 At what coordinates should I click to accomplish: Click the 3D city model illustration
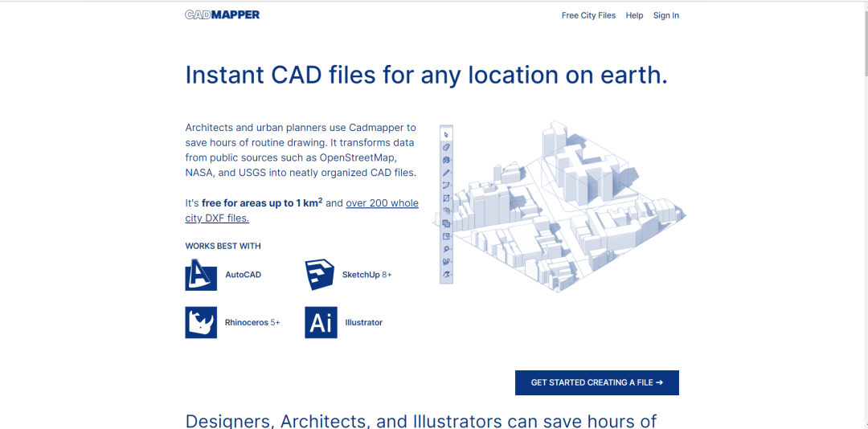click(x=559, y=207)
